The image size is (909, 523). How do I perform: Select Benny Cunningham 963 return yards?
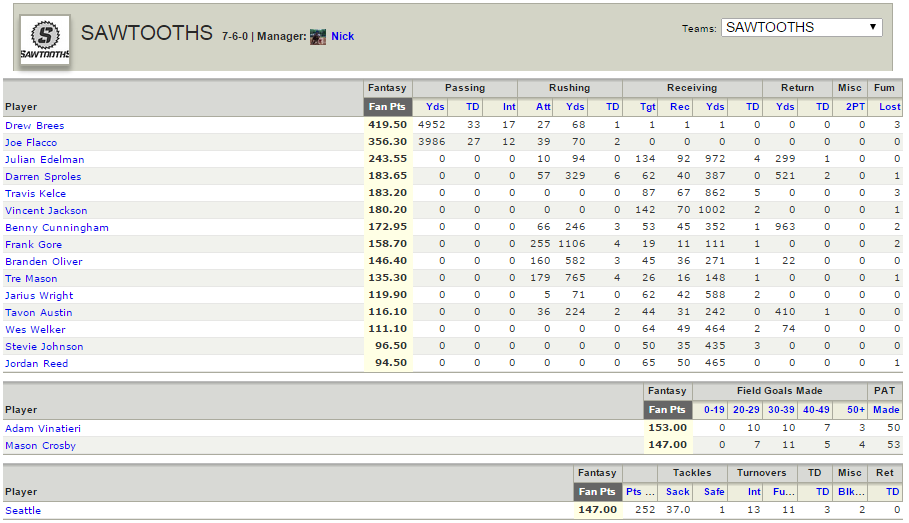(785, 227)
